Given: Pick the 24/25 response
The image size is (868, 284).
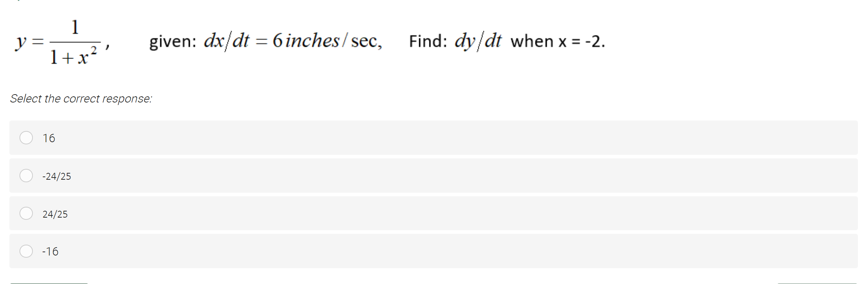Looking at the screenshot, I should (26, 213).
